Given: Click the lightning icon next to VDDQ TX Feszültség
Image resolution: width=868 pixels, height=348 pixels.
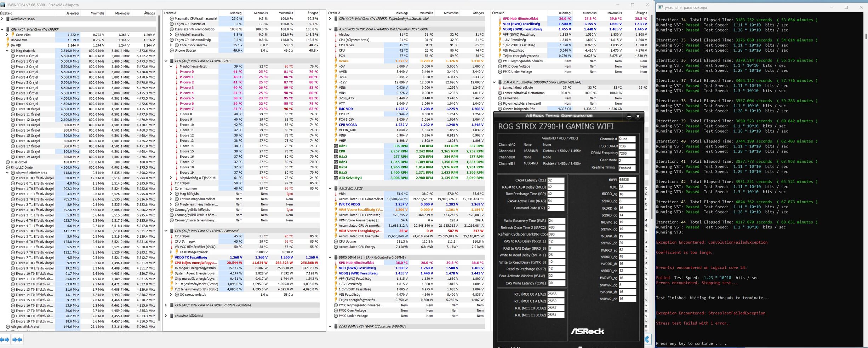Looking at the screenshot, I should 172,257.
